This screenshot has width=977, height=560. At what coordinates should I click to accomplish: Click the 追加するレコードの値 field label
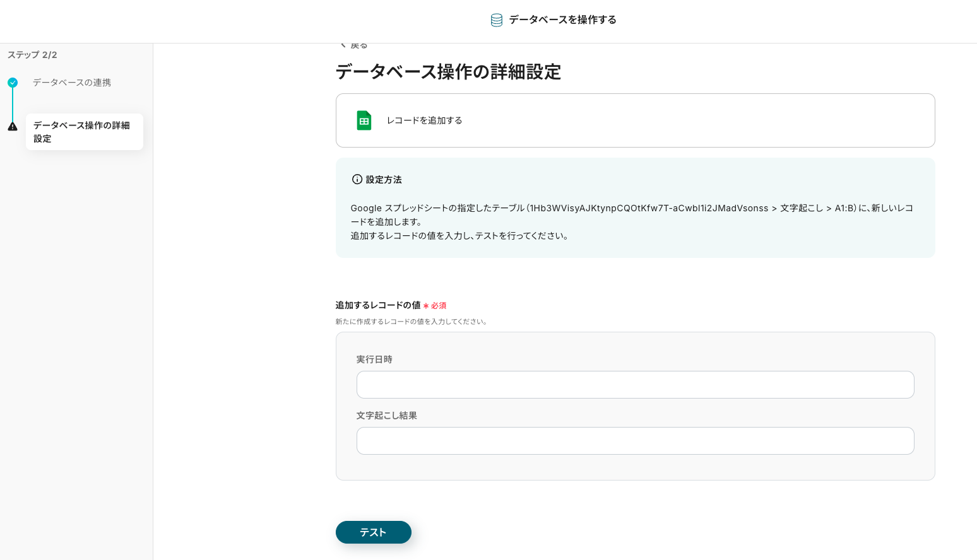click(377, 305)
